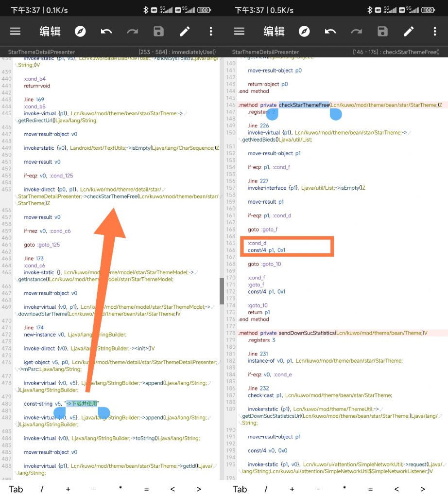Open the hamburger menu in left editor
448x498 pixels.
pyautogui.click(x=16, y=32)
